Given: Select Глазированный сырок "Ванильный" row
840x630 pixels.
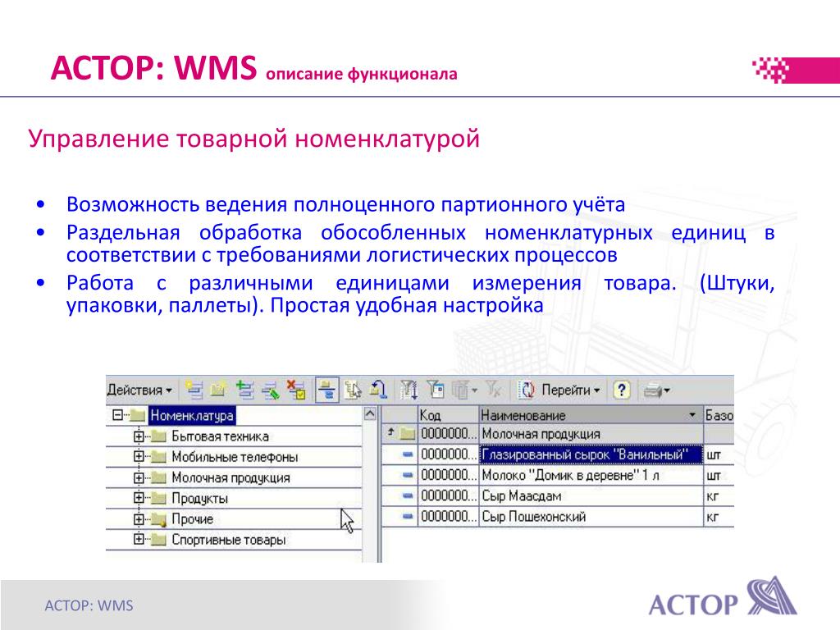Looking at the screenshot, I should (x=557, y=454).
